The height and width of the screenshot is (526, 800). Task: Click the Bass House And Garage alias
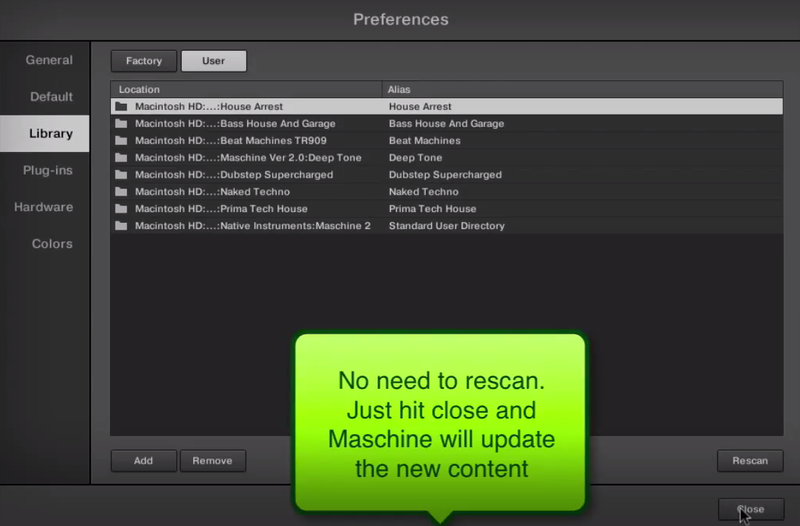[x=446, y=123]
